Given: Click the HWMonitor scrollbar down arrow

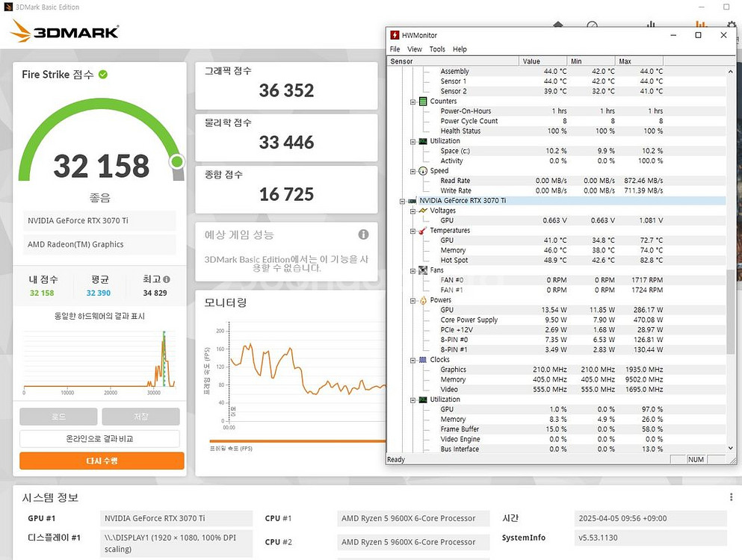Looking at the screenshot, I should (731, 449).
